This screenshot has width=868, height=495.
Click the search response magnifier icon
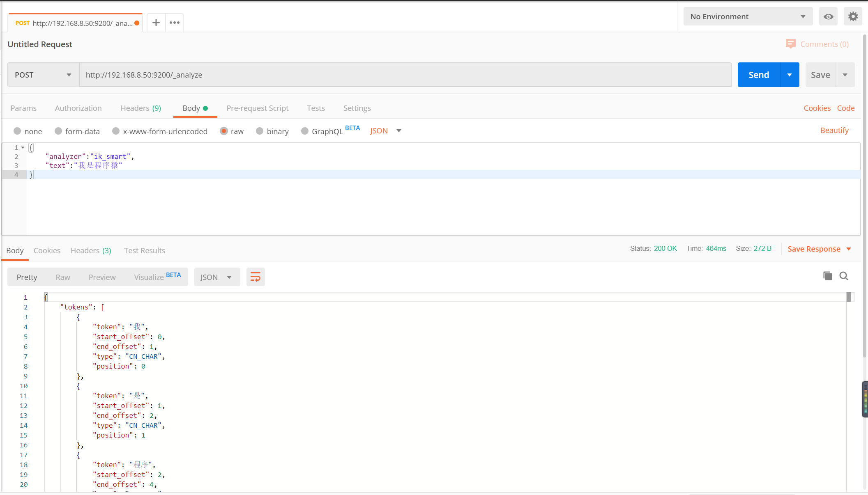(844, 276)
